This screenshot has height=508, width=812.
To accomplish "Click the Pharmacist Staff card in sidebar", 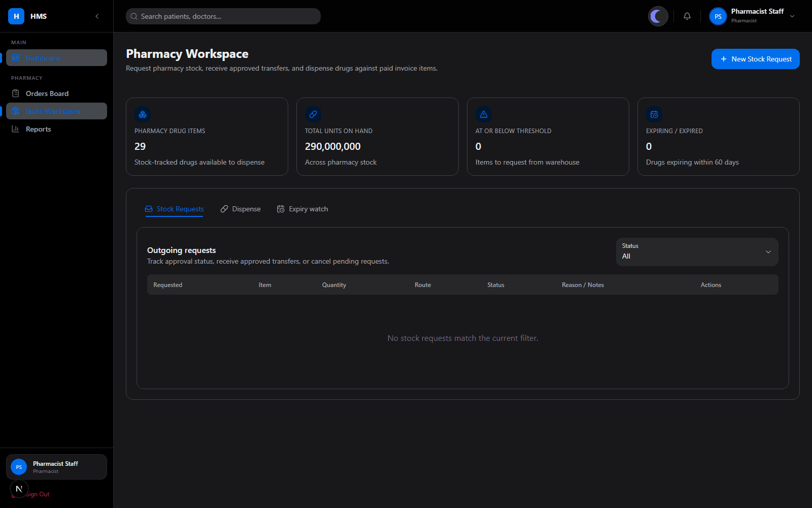I will pos(56,467).
